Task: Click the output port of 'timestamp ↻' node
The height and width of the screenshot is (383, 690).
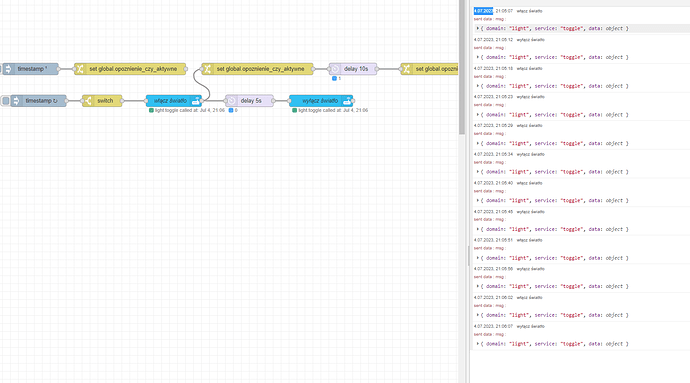Action: point(66,101)
